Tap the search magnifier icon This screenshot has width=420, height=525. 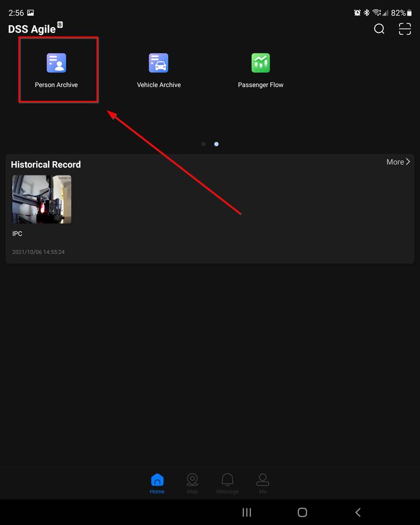[379, 29]
